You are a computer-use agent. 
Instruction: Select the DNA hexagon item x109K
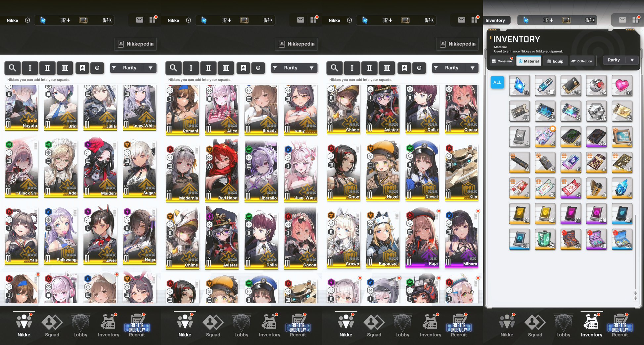pyautogui.click(x=596, y=111)
